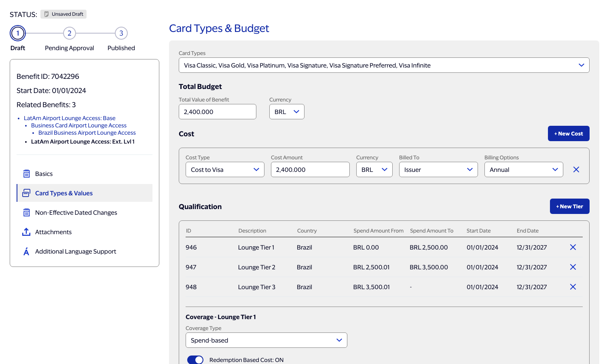Click the End Date column header
The width and height of the screenshot is (609, 364).
click(528, 231)
